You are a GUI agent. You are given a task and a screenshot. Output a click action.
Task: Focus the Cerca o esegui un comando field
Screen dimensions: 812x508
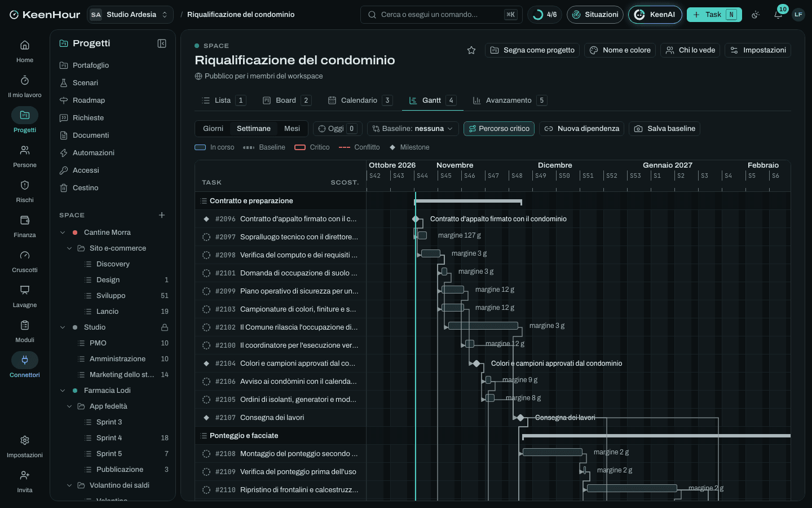pyautogui.click(x=442, y=15)
